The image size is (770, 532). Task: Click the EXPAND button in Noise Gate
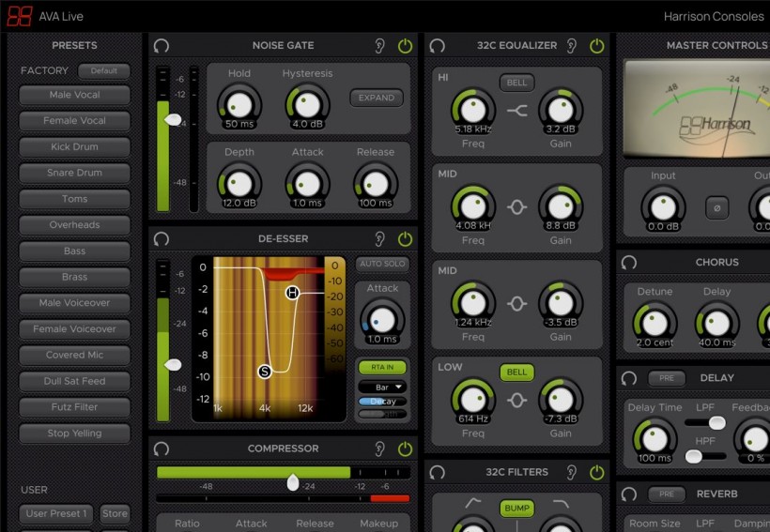[376, 98]
